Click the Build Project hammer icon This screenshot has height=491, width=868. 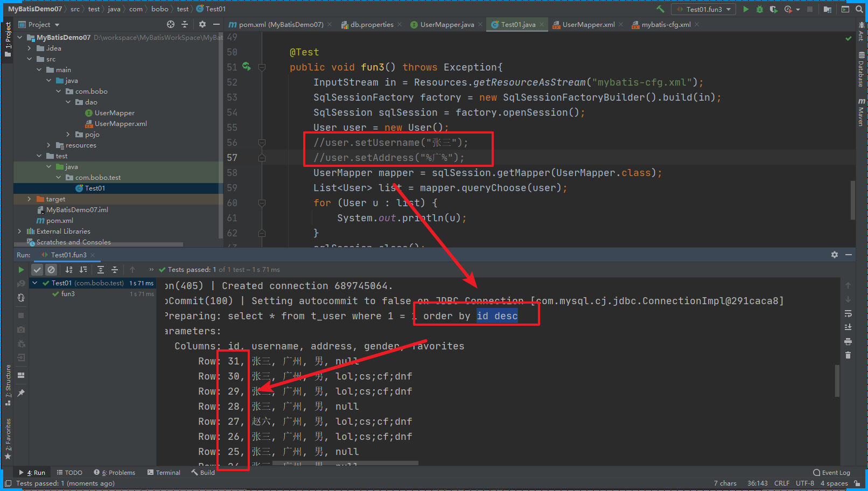[x=660, y=9]
